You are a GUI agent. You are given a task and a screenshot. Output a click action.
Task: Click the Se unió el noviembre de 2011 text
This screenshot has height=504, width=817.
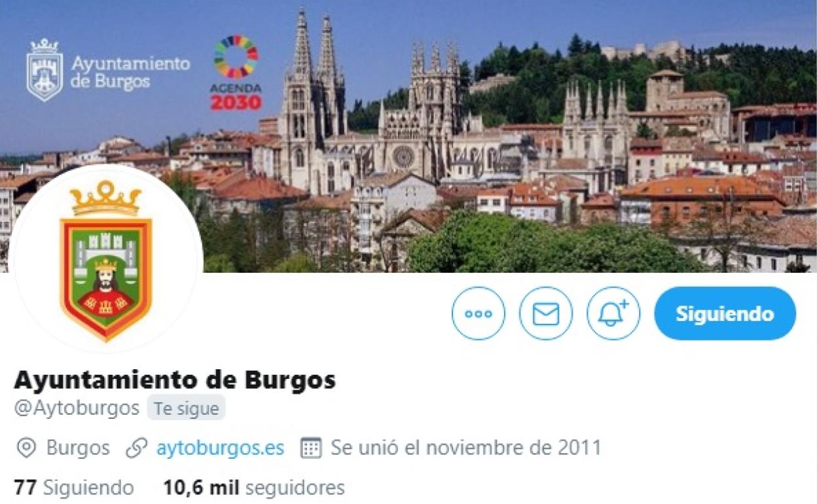[x=465, y=448]
